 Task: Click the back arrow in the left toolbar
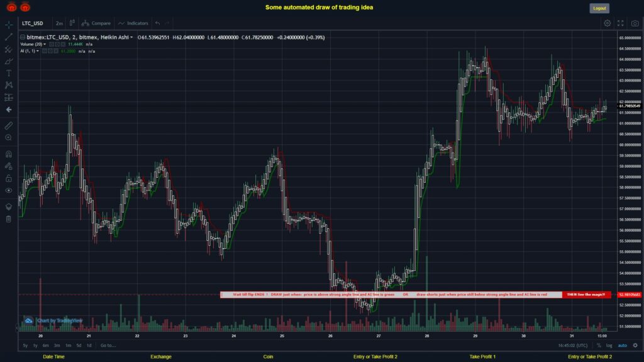click(x=9, y=109)
